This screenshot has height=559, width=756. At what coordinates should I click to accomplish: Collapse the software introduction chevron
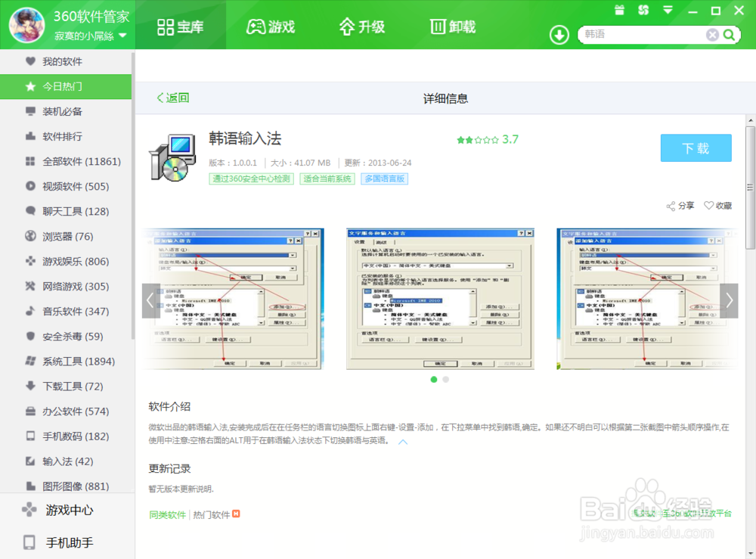[x=403, y=442]
